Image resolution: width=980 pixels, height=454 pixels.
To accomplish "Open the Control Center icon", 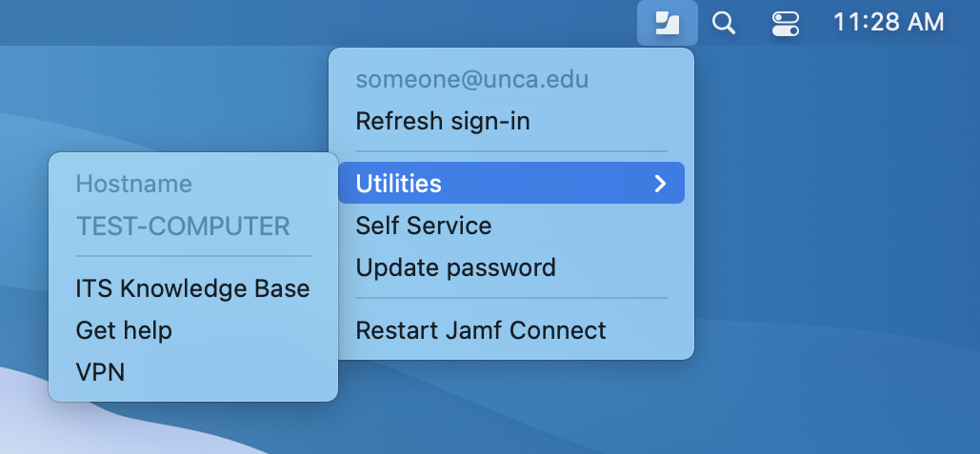I will (785, 23).
